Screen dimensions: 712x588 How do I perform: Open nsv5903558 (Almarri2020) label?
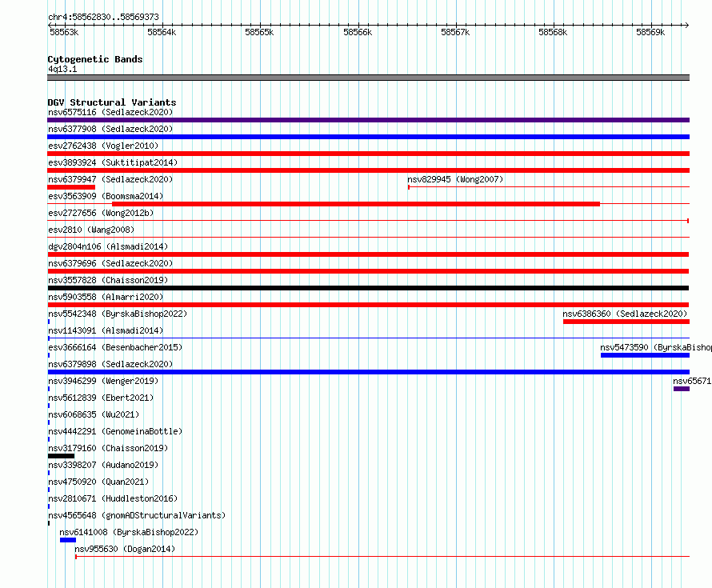(x=106, y=297)
